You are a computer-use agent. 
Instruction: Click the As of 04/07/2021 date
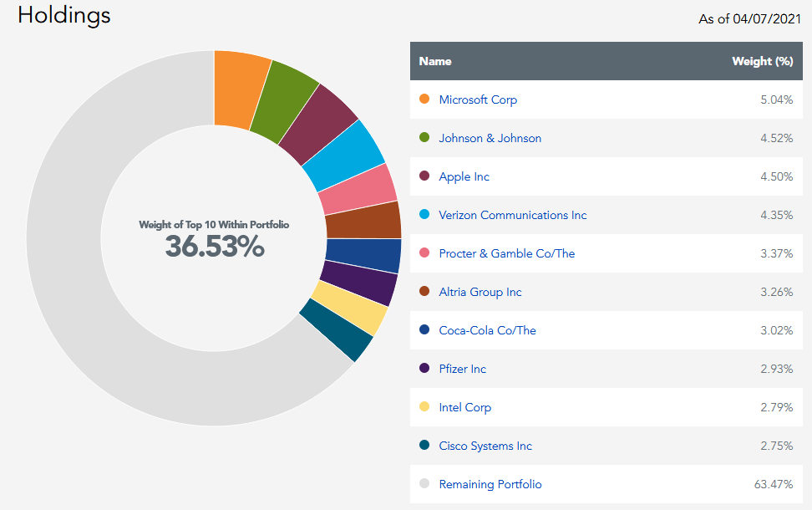(749, 19)
